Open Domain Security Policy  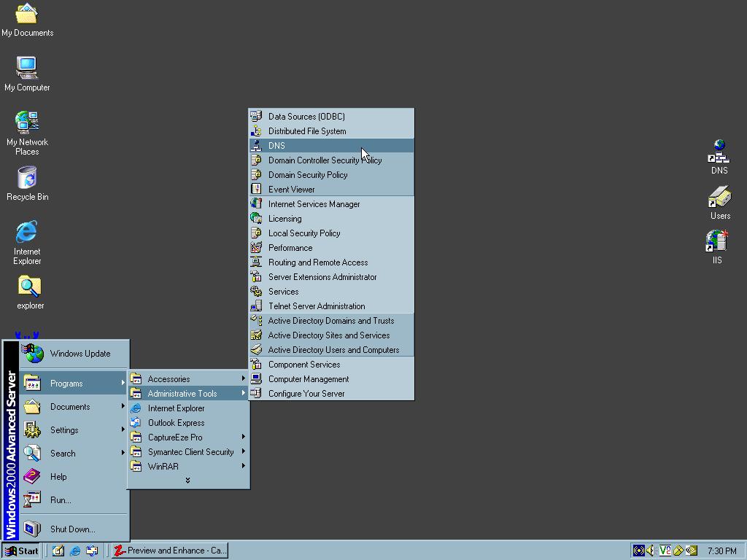tap(332, 175)
